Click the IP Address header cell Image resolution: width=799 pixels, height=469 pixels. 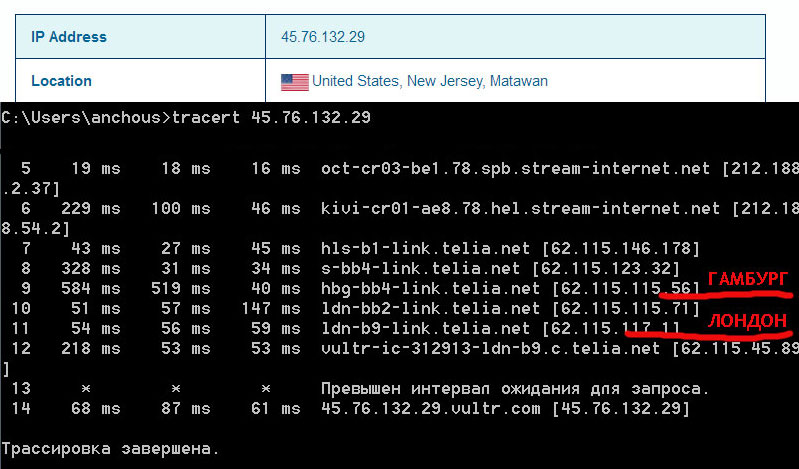pos(69,37)
